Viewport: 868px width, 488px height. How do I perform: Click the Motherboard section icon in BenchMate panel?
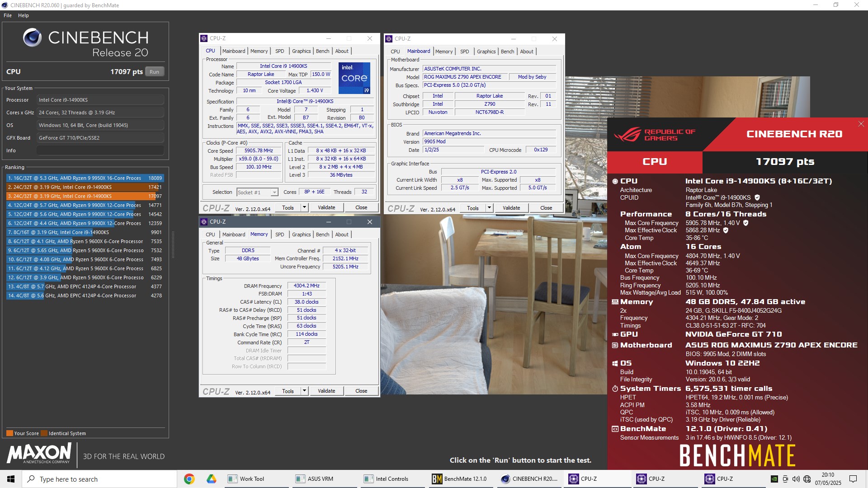615,345
